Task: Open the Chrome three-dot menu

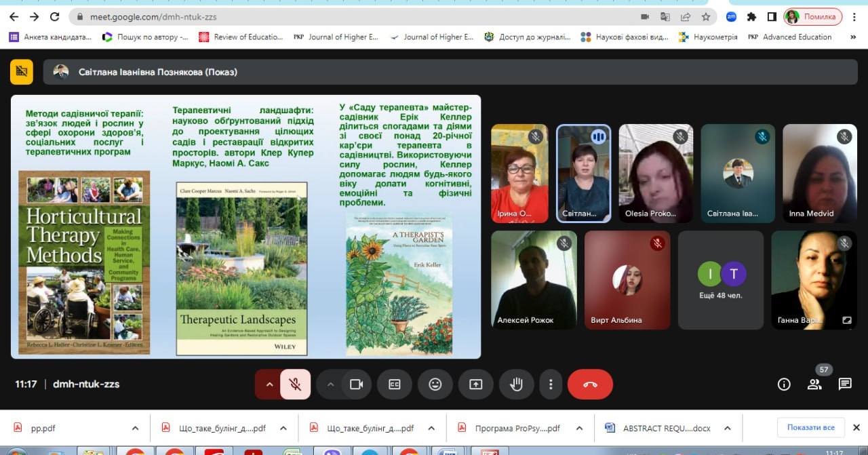Action: coord(854,17)
